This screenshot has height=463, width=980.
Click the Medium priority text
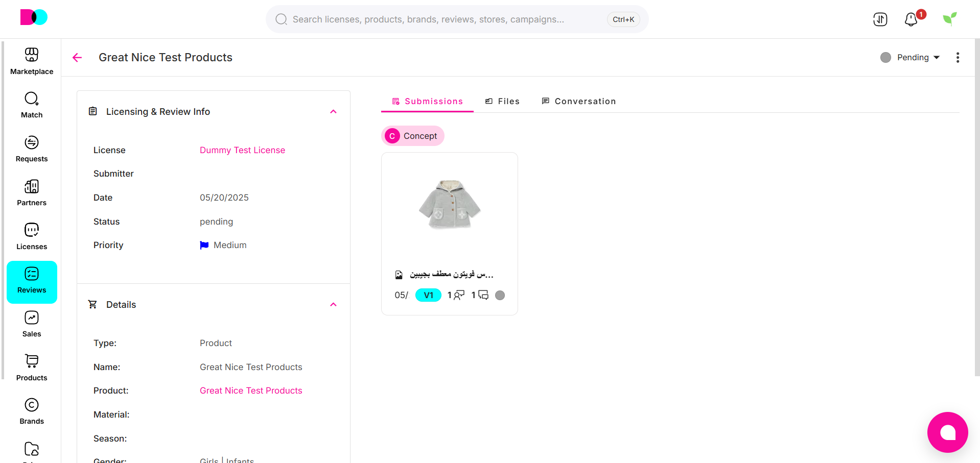coord(230,245)
